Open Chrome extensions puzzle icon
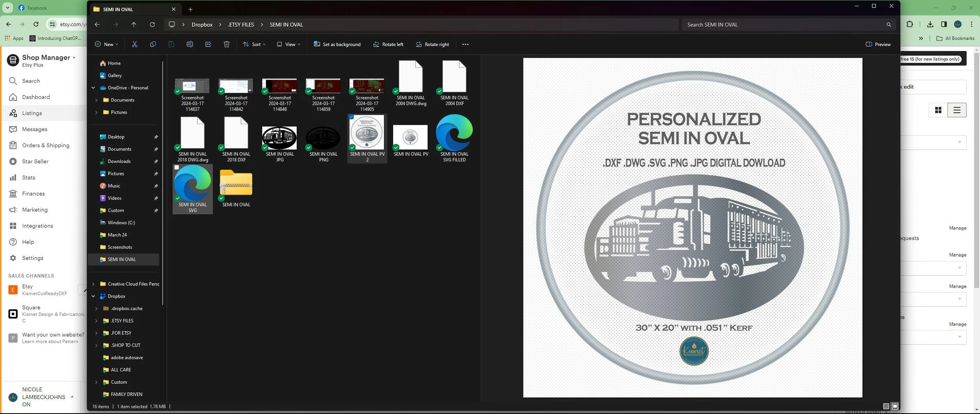Viewport: 980px width, 414px height. pos(910,24)
